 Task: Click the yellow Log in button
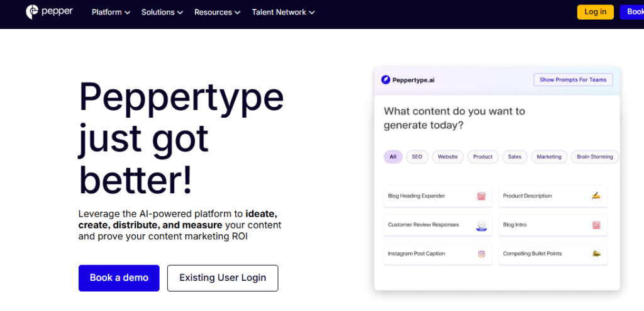tap(595, 12)
